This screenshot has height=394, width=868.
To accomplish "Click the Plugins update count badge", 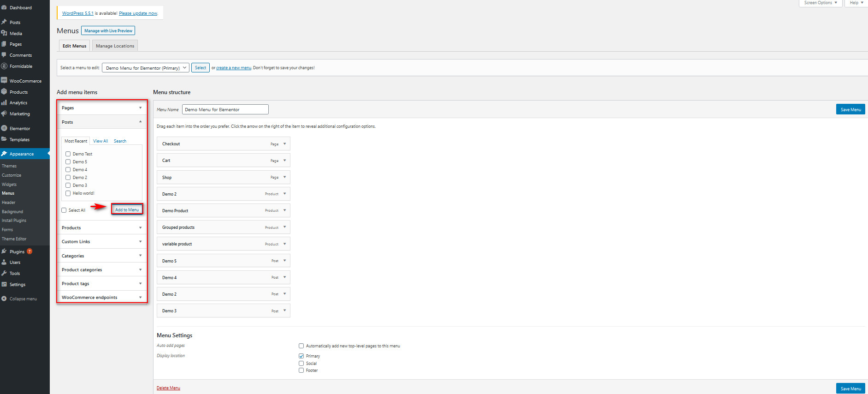I will coord(30,251).
